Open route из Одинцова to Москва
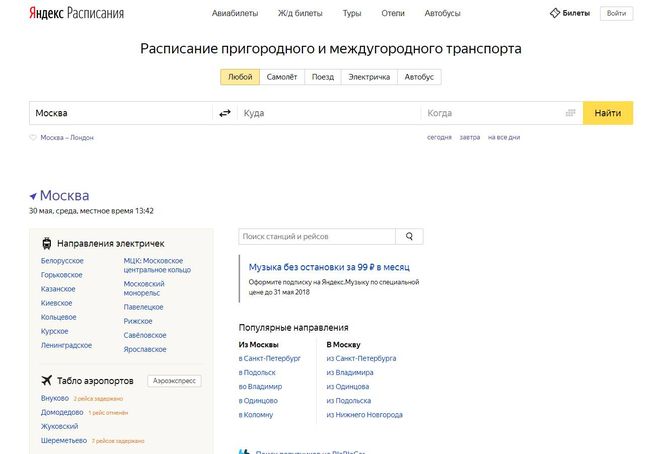 (348, 386)
